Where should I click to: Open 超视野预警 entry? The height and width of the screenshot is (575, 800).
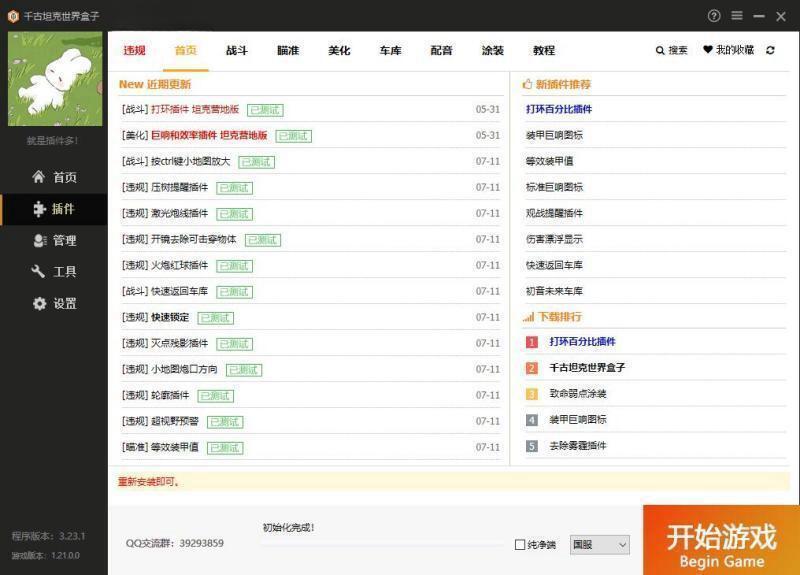coord(174,422)
